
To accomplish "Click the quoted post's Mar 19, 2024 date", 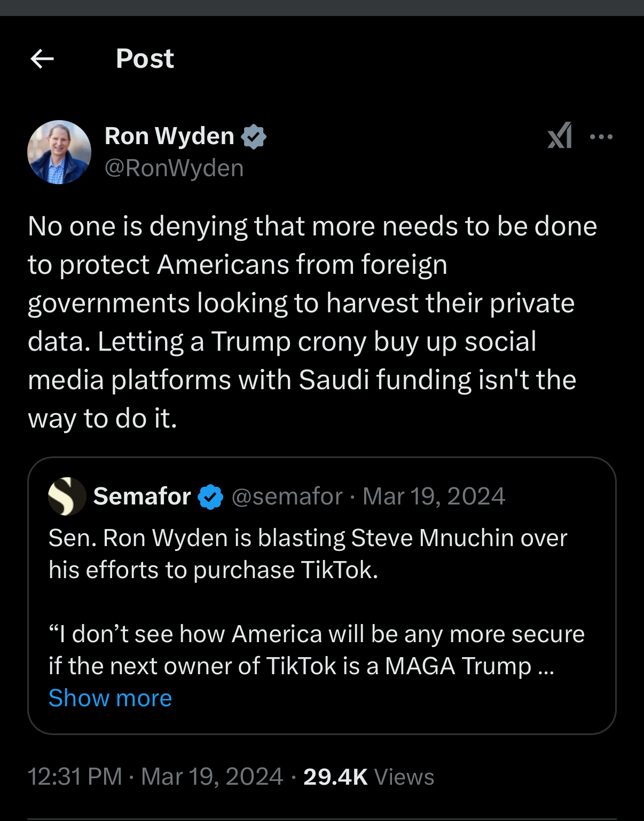I will click(434, 496).
